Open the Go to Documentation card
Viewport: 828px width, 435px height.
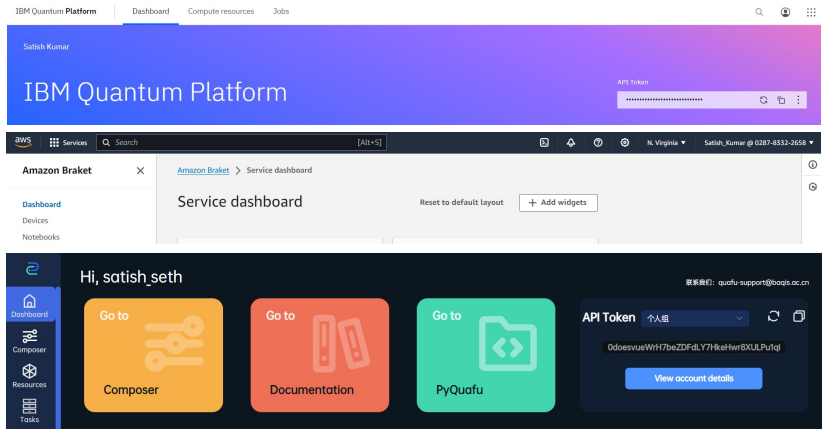pyautogui.click(x=319, y=355)
